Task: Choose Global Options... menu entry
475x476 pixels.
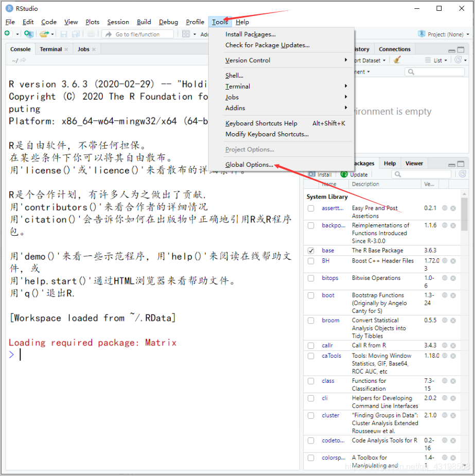Action: (x=249, y=165)
